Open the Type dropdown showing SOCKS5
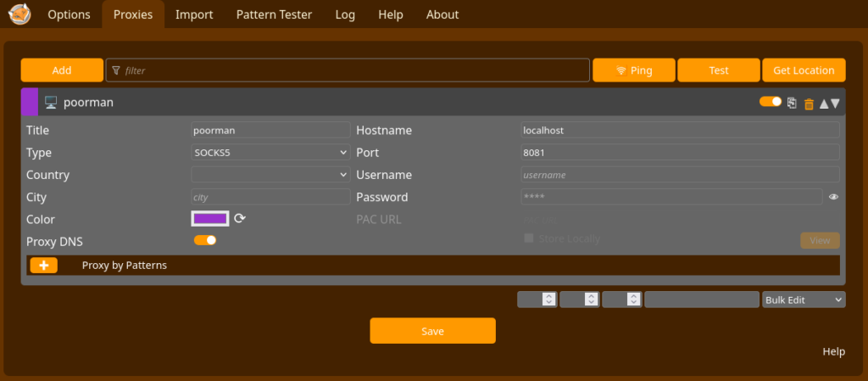This screenshot has height=381, width=868. point(270,153)
